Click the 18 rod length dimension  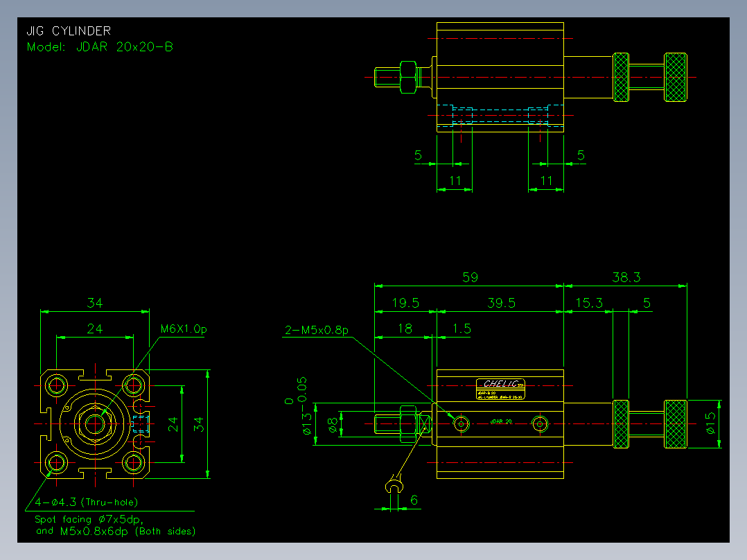click(x=405, y=329)
